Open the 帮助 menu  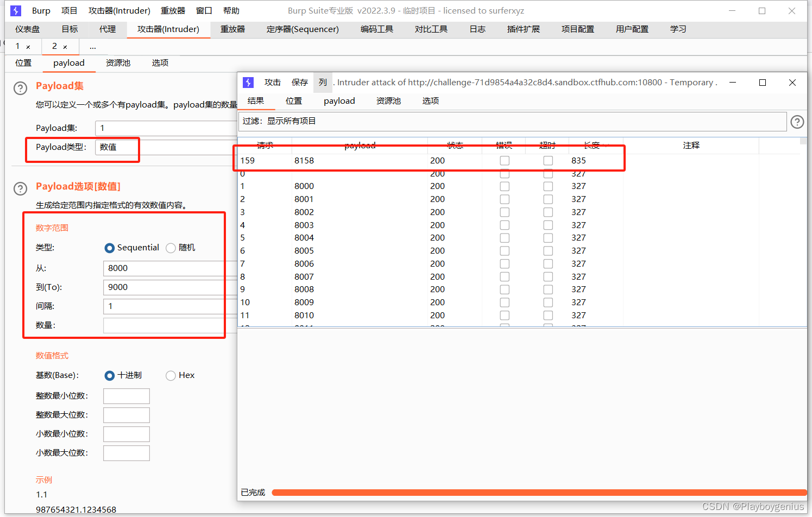(x=231, y=11)
